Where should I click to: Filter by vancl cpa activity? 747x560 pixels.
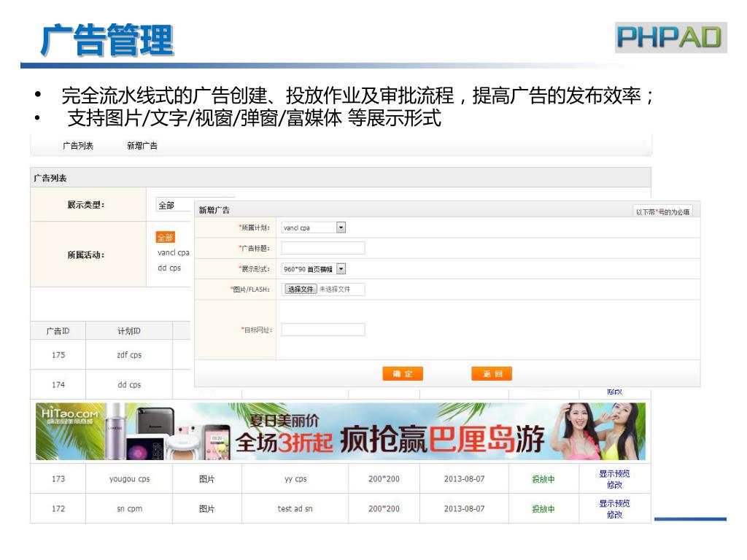pos(174,252)
